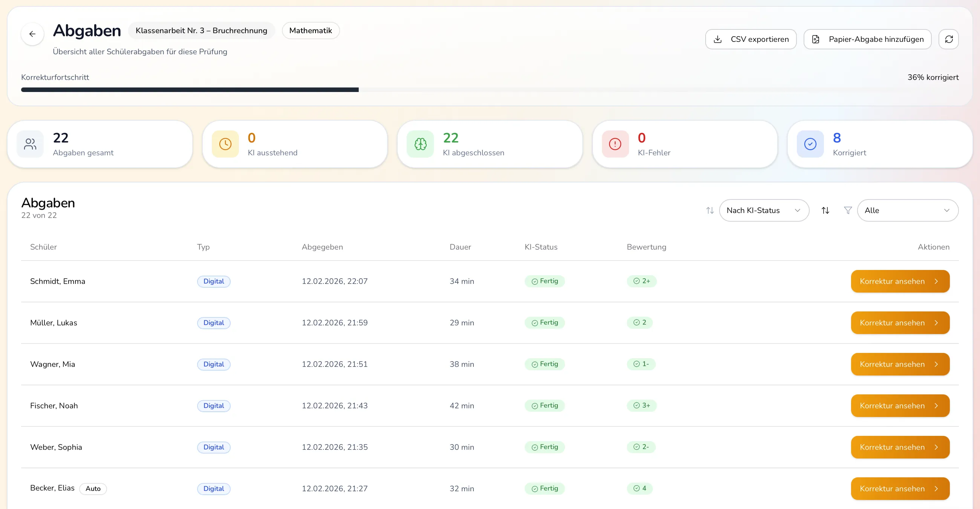Viewport: 980px width, 509px height.
Task: Click the Auto badge next to Becker, Elias
Action: (93, 489)
